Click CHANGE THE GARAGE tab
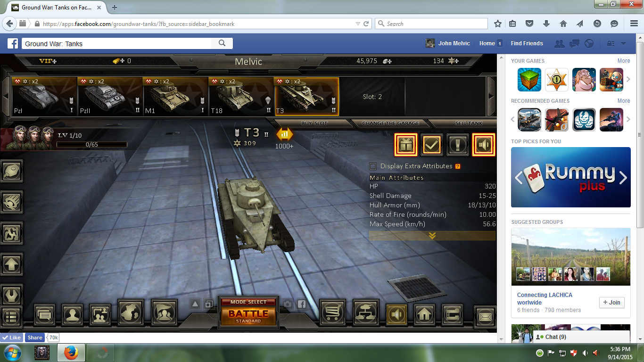 pos(391,123)
